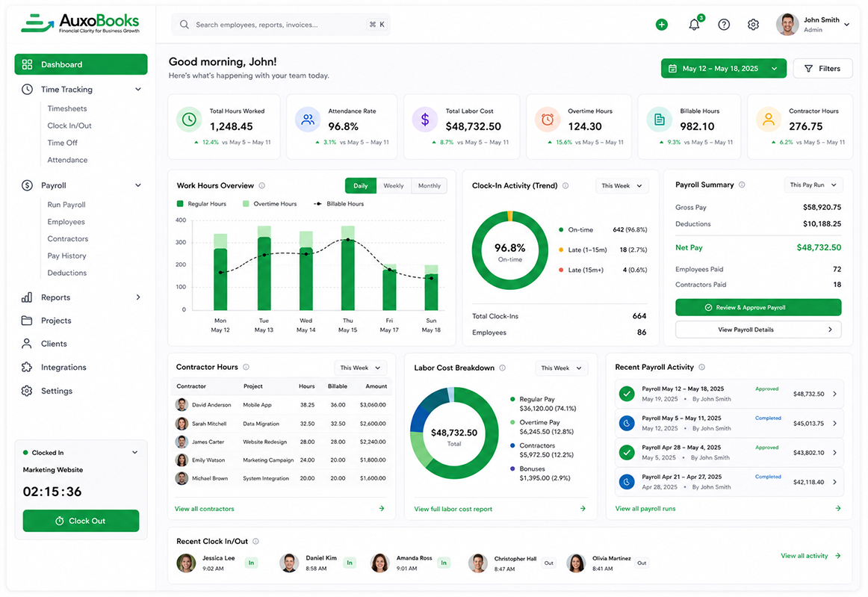The height and width of the screenshot is (597, 868).
Task: Open Labor Cost Breakdown This Week dropdown
Action: (561, 368)
